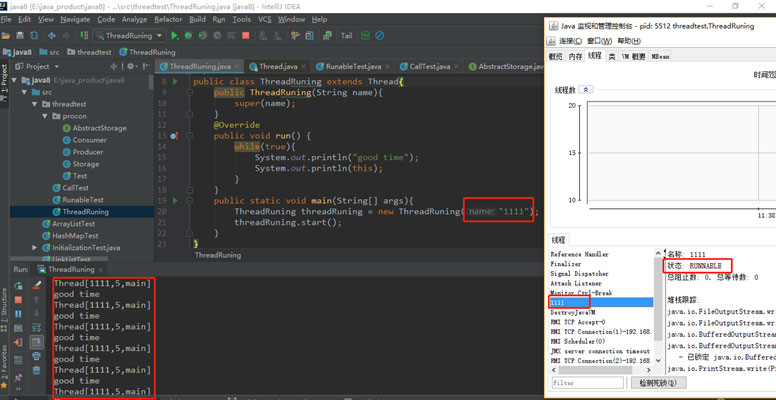Click the run gutter arrow beside main method
776x400 pixels.
pos(174,201)
